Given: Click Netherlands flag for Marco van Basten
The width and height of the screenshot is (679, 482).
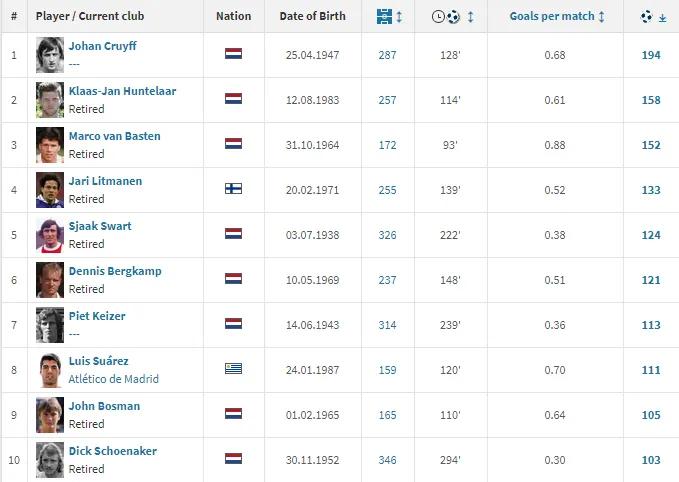Looking at the screenshot, I should click(x=233, y=144).
